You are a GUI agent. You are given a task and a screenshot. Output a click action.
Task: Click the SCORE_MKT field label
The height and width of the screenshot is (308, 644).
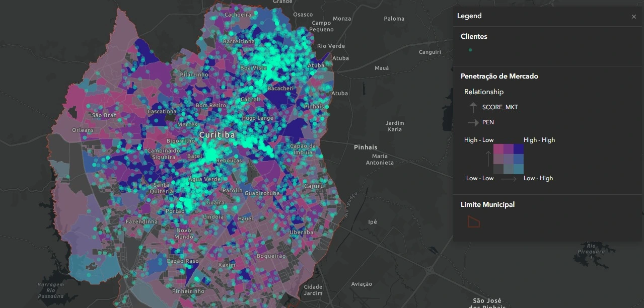[500, 107]
